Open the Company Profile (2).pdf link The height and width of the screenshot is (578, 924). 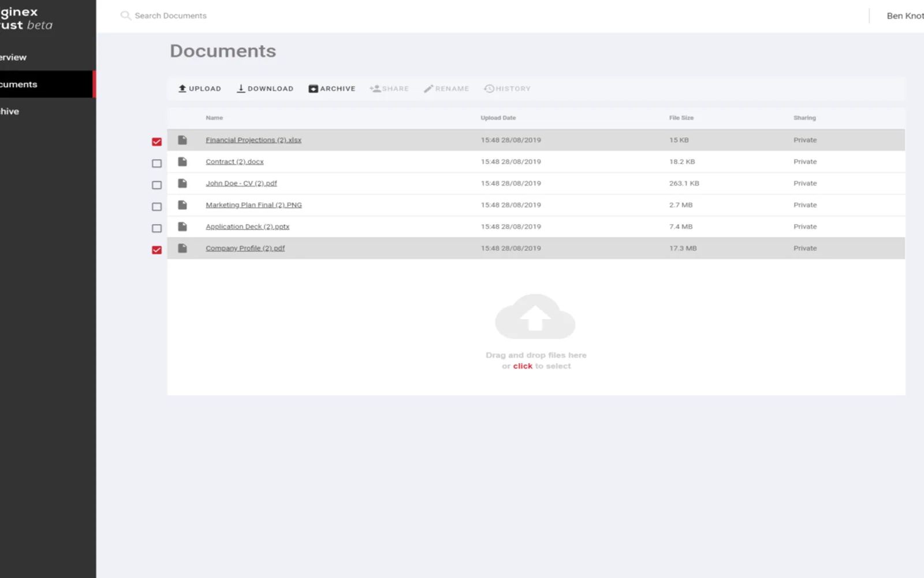(245, 249)
